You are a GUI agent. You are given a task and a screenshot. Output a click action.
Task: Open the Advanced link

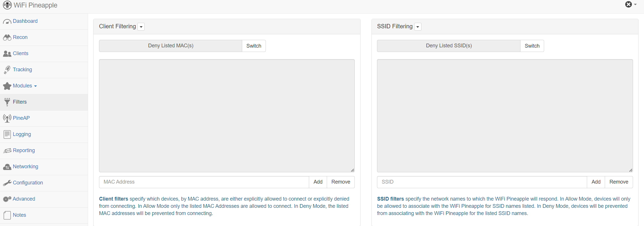pos(24,199)
